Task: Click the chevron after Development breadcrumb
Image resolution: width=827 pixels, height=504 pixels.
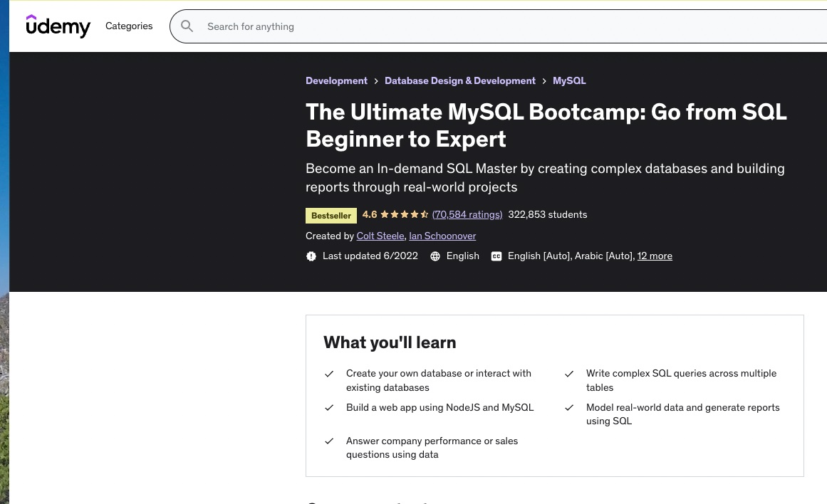Action: (376, 81)
